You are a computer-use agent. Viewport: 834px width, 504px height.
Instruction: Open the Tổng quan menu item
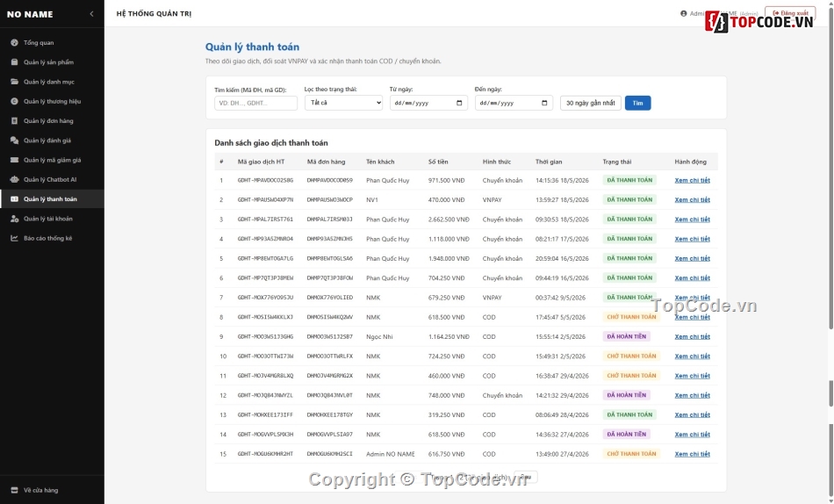[52, 42]
